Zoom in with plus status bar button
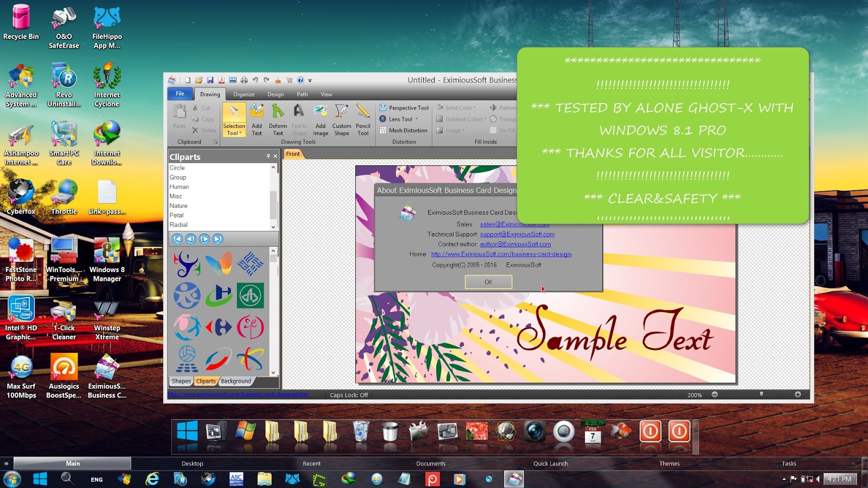 pyautogui.click(x=798, y=395)
